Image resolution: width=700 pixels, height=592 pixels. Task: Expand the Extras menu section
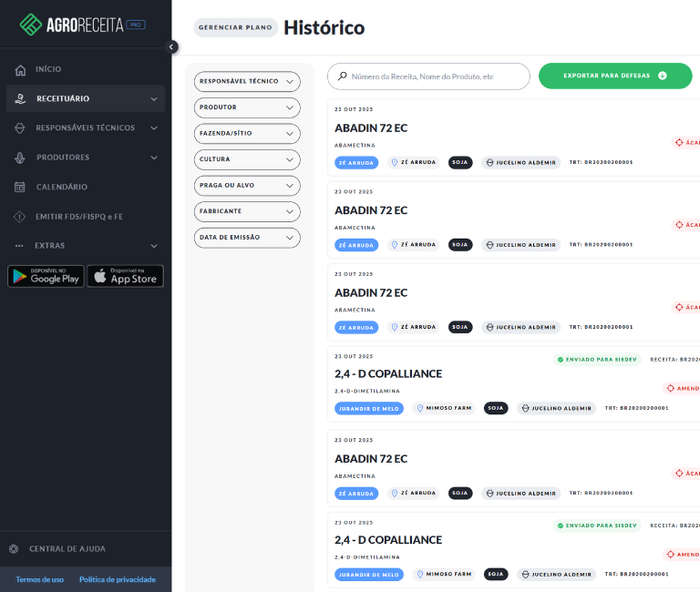coord(85,246)
